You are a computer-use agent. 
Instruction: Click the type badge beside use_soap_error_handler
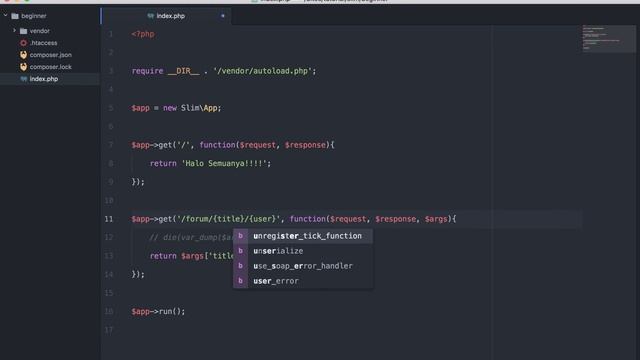click(240, 266)
